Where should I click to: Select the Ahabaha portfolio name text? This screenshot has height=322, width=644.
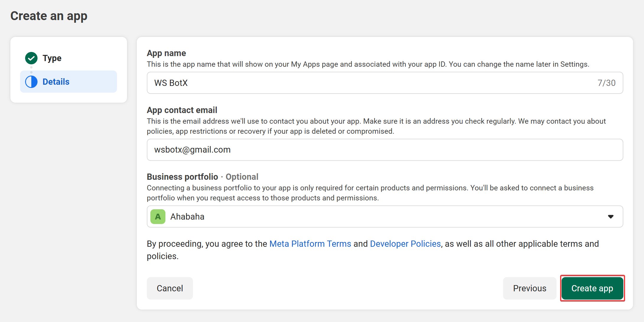pyautogui.click(x=187, y=217)
